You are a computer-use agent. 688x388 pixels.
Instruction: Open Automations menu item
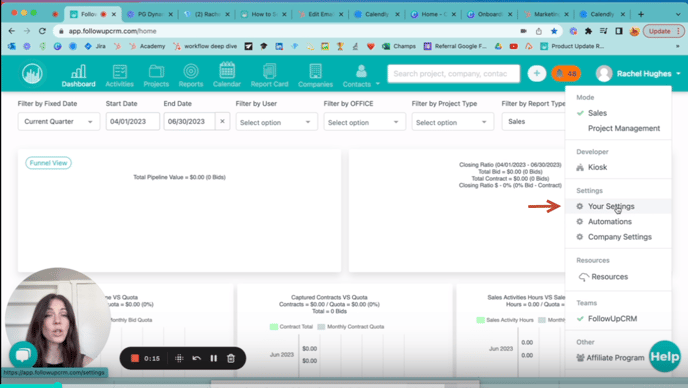point(618,222)
